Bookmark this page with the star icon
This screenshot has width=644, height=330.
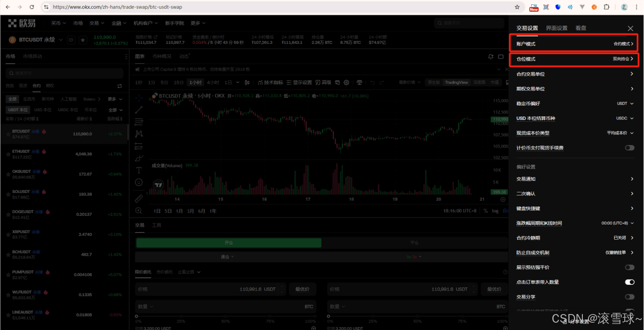pos(517,7)
